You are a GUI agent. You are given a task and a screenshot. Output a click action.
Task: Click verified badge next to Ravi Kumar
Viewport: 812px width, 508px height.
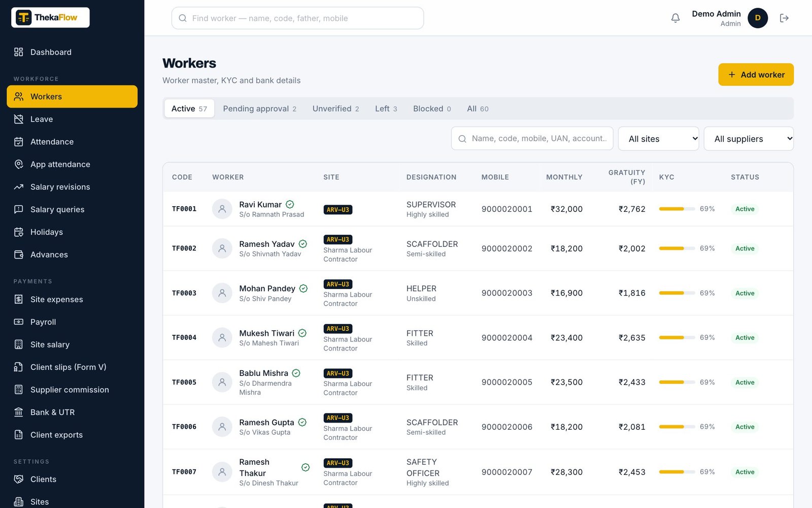[290, 204]
